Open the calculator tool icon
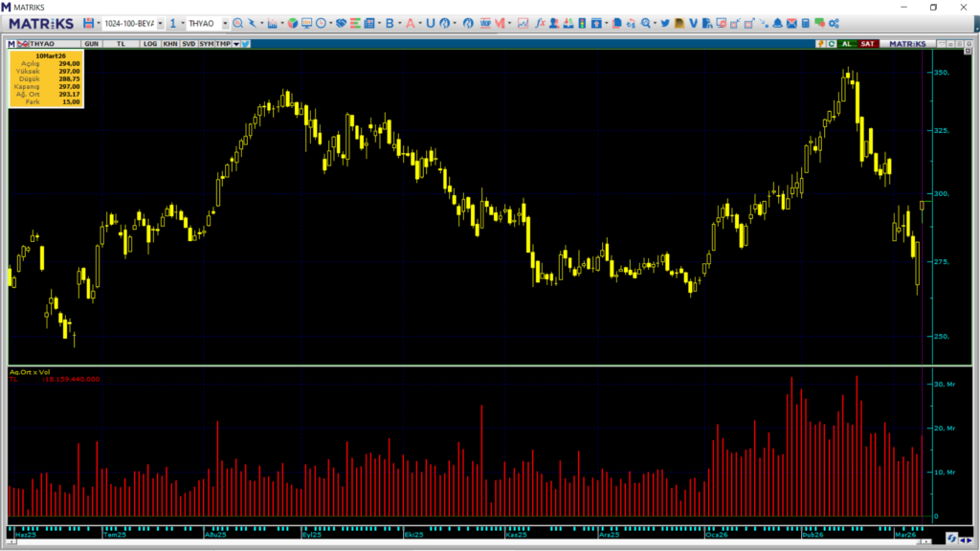 point(806,23)
